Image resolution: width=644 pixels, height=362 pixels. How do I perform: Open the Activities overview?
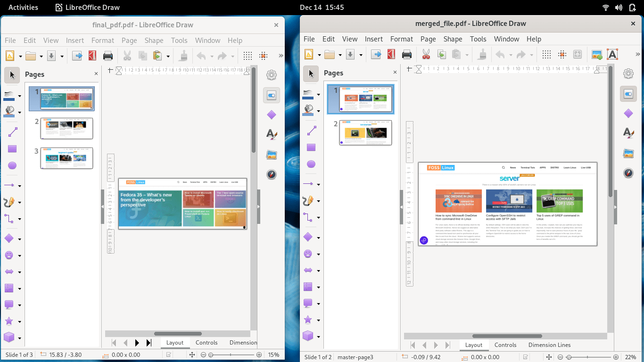(23, 7)
